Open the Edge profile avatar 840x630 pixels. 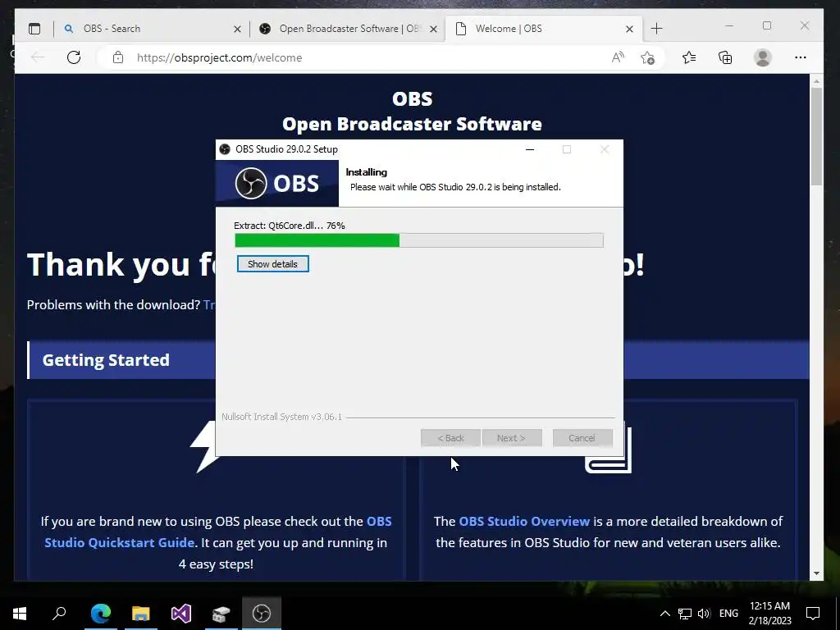[762, 57]
